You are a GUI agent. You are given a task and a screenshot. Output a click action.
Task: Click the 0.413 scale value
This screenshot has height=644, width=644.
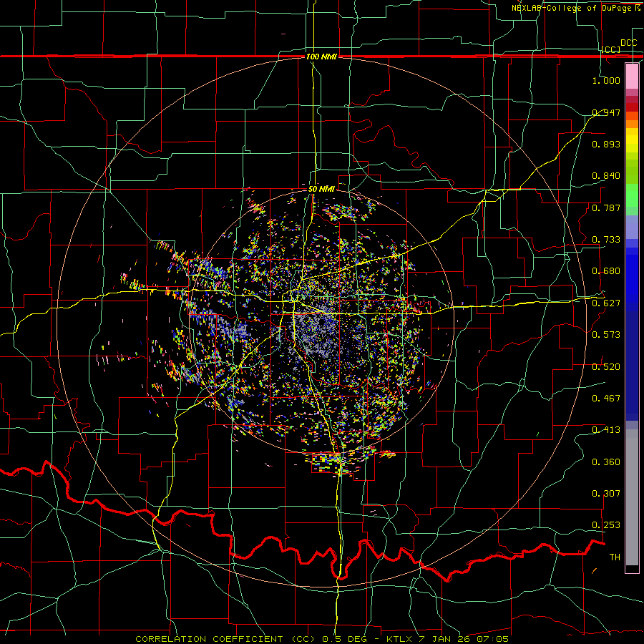(606, 430)
